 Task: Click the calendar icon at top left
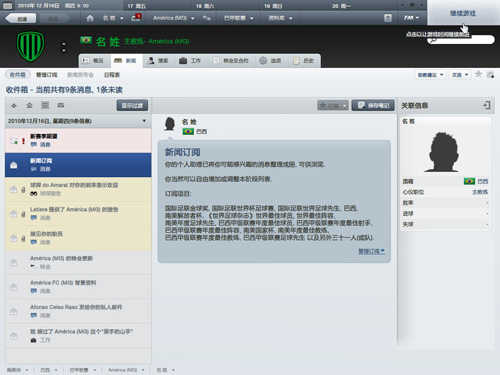(x=8, y=6)
